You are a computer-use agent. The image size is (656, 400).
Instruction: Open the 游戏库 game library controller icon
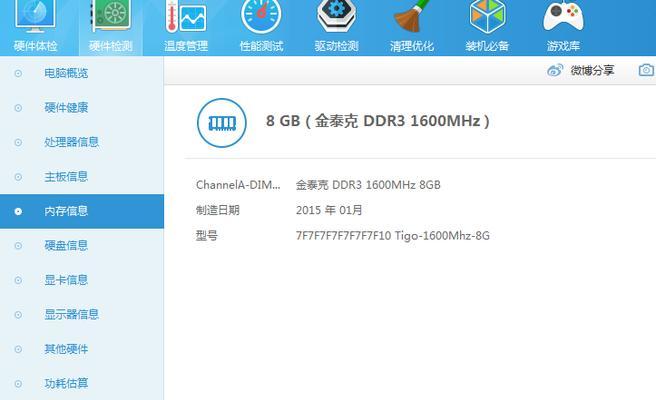[x=563, y=16]
